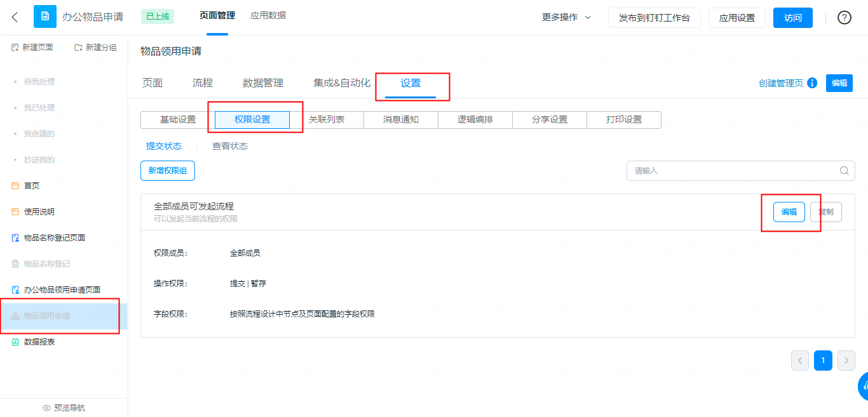Open the help question mark icon

click(x=844, y=18)
